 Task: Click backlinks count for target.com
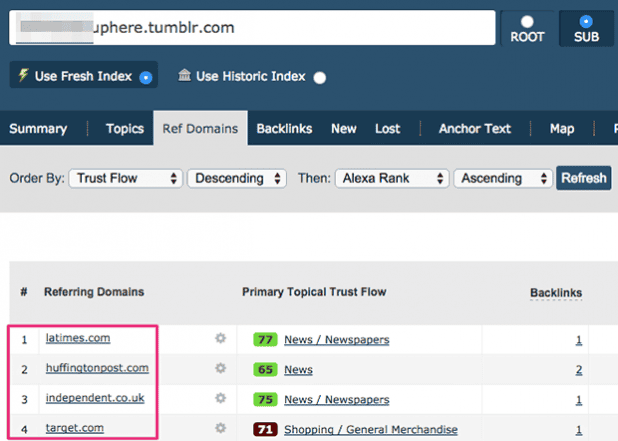pos(579,430)
